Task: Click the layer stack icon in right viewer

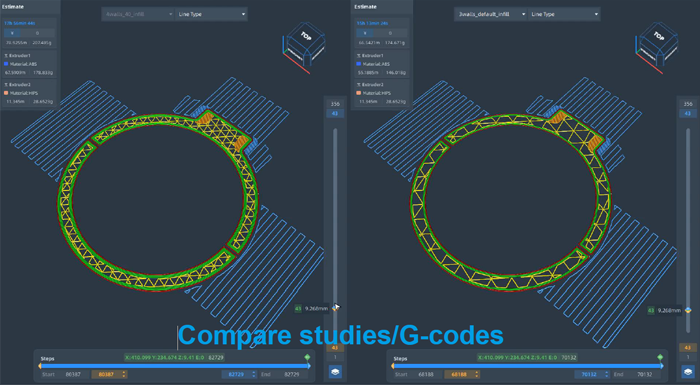Action: [688, 372]
